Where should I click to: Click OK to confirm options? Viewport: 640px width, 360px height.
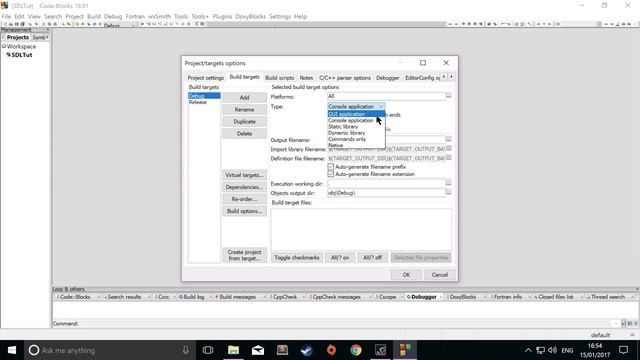pyautogui.click(x=406, y=275)
